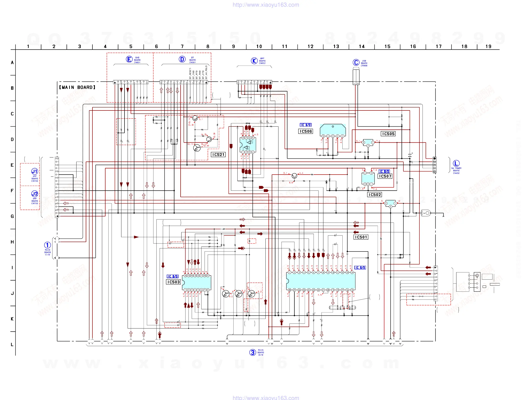The image size is (532, 400).
Task: Click the IC B/D tag above IC506
Action: point(306,125)
